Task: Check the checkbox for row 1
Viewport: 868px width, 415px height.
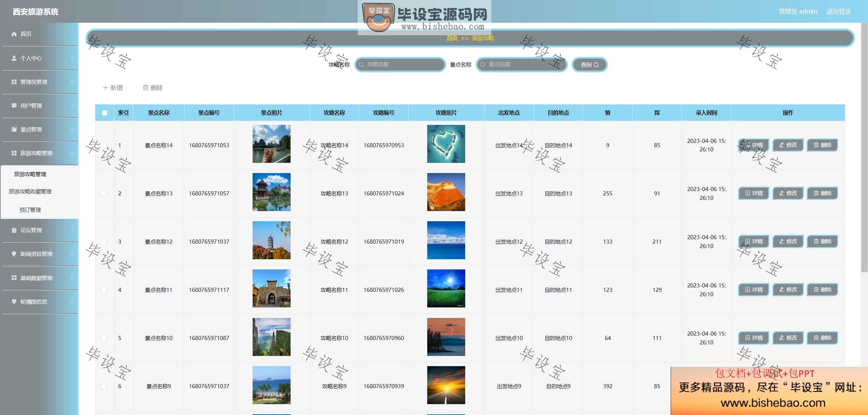Action: (104, 146)
